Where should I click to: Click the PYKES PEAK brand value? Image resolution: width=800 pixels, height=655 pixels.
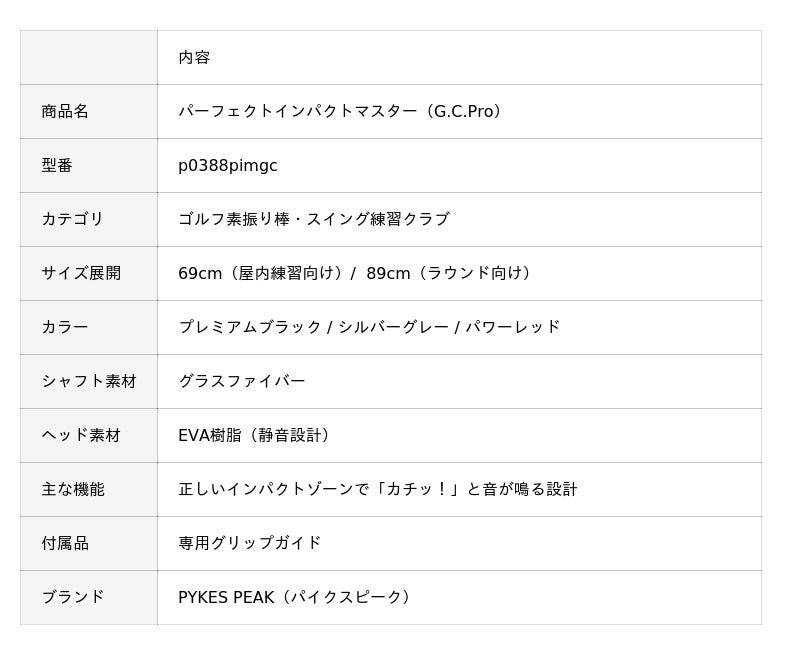click(x=295, y=597)
